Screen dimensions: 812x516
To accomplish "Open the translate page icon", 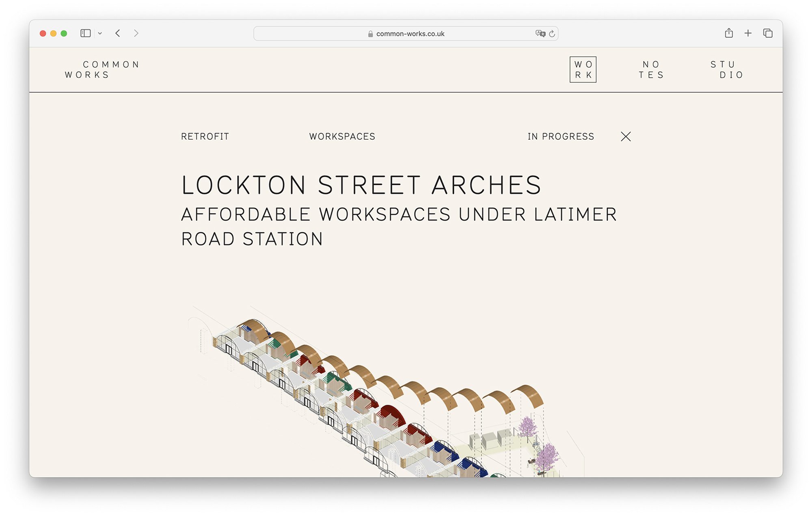I will pyautogui.click(x=540, y=34).
